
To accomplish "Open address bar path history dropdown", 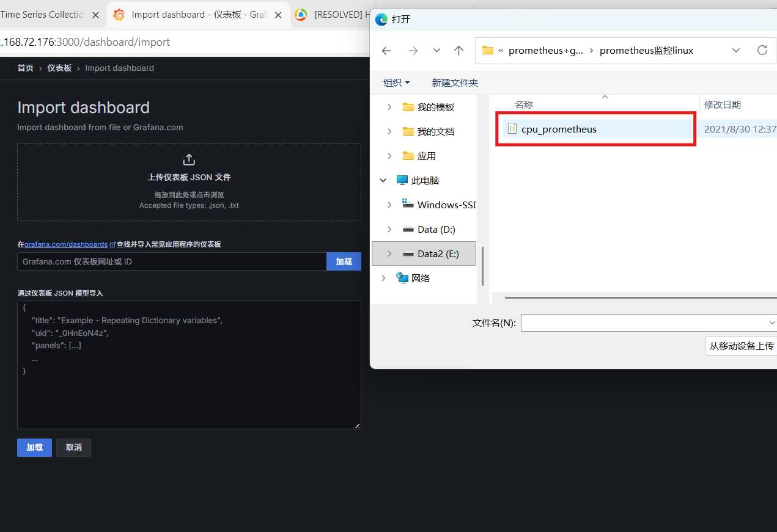I will [x=736, y=51].
